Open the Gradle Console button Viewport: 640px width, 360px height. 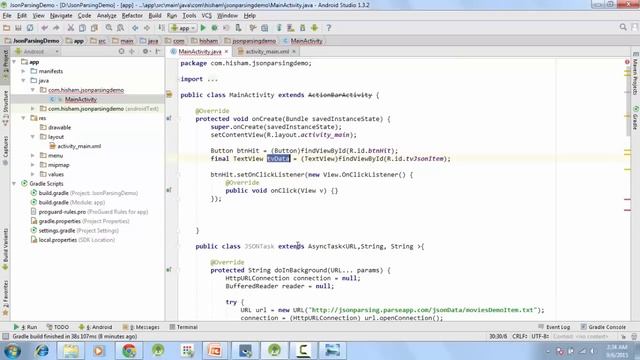click(603, 327)
